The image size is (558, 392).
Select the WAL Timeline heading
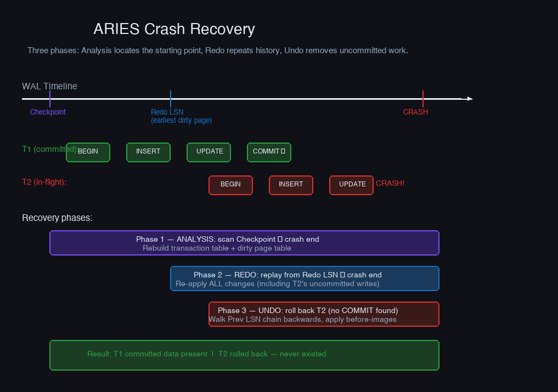pos(49,86)
